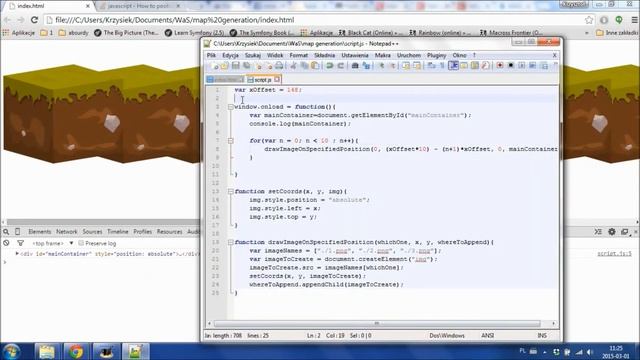Open the DevTools Sources tab
640x360 pixels.
point(92,232)
